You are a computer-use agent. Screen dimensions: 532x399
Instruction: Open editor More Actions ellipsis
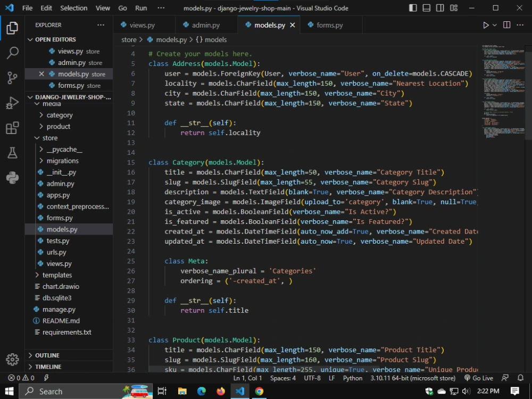[520, 25]
